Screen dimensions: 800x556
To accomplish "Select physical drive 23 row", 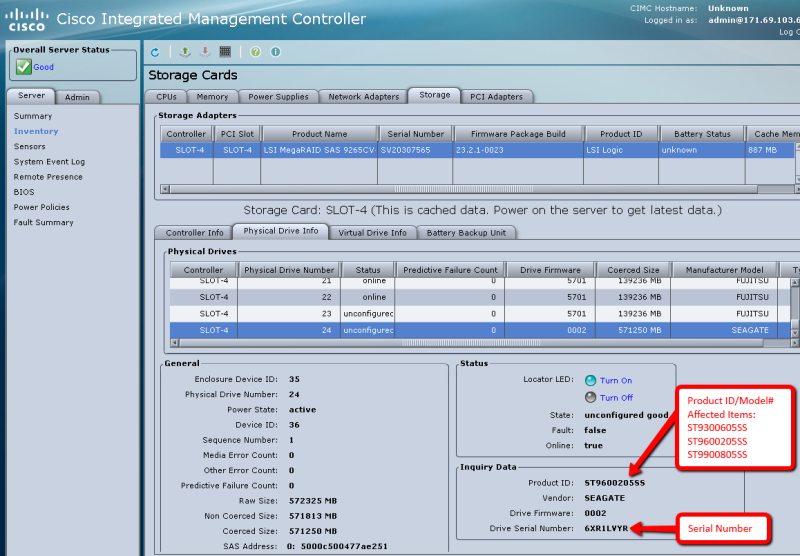I will click(480, 314).
